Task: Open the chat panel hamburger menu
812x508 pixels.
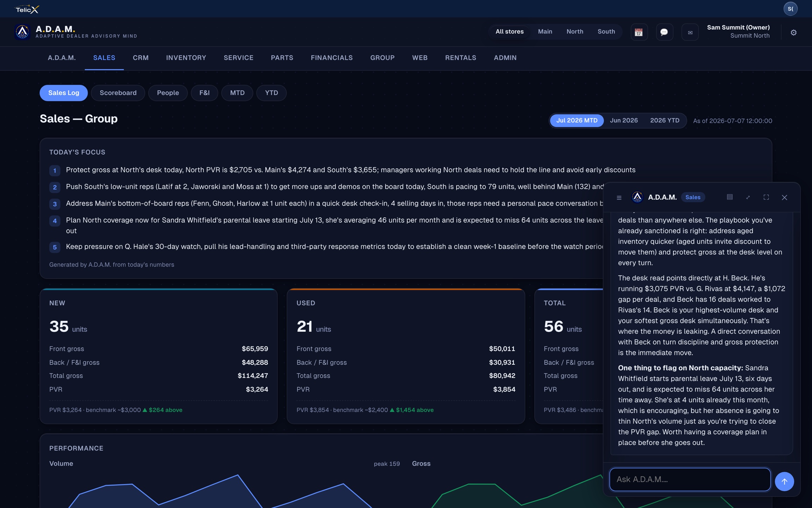Action: click(x=619, y=198)
